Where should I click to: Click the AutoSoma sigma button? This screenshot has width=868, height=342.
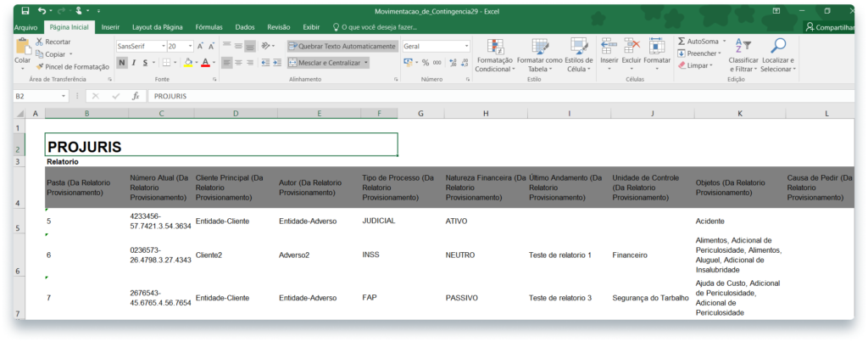click(x=682, y=41)
